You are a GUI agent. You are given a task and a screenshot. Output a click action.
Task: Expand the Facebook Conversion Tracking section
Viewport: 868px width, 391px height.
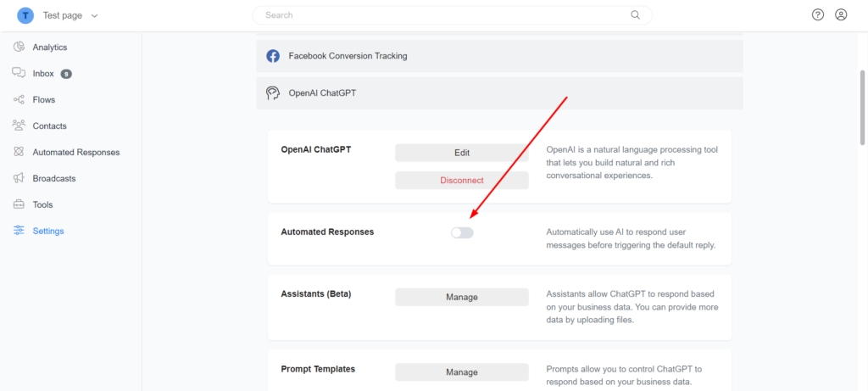click(499, 56)
